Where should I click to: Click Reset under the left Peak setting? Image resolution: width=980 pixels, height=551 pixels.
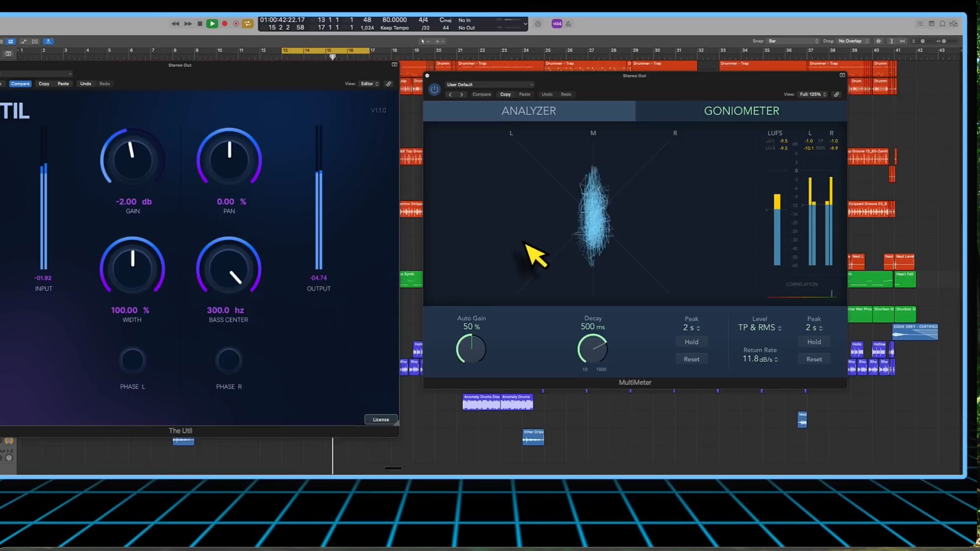(x=691, y=359)
